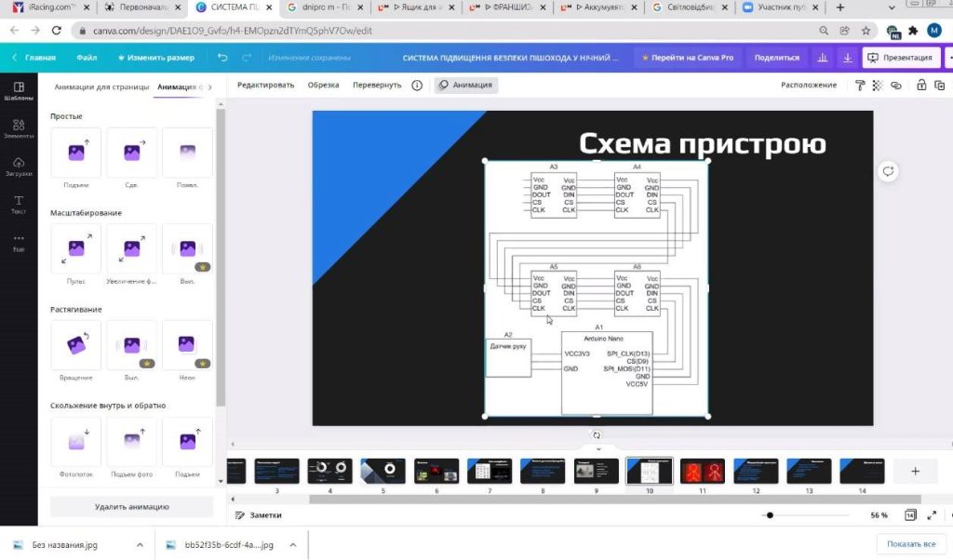Open the Файл menu

pos(87,58)
